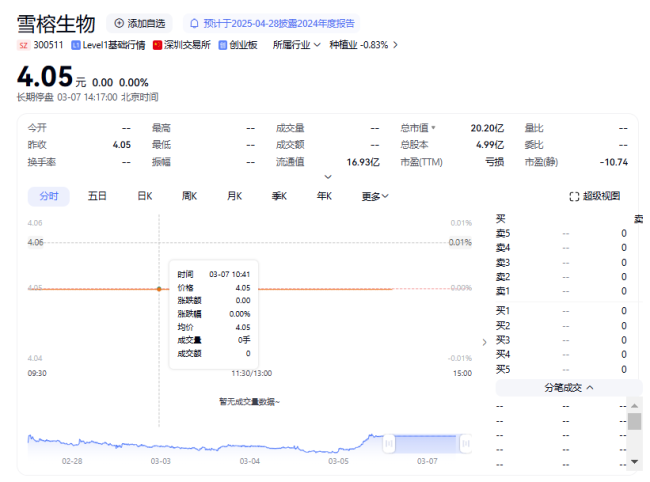Click the orange data point on price line
Image resolution: width=650 pixels, height=482 pixels.
tap(159, 289)
